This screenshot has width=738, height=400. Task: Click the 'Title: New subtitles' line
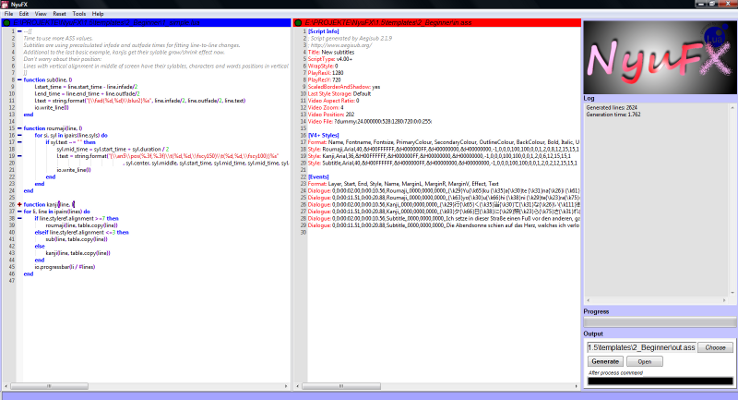[331, 52]
